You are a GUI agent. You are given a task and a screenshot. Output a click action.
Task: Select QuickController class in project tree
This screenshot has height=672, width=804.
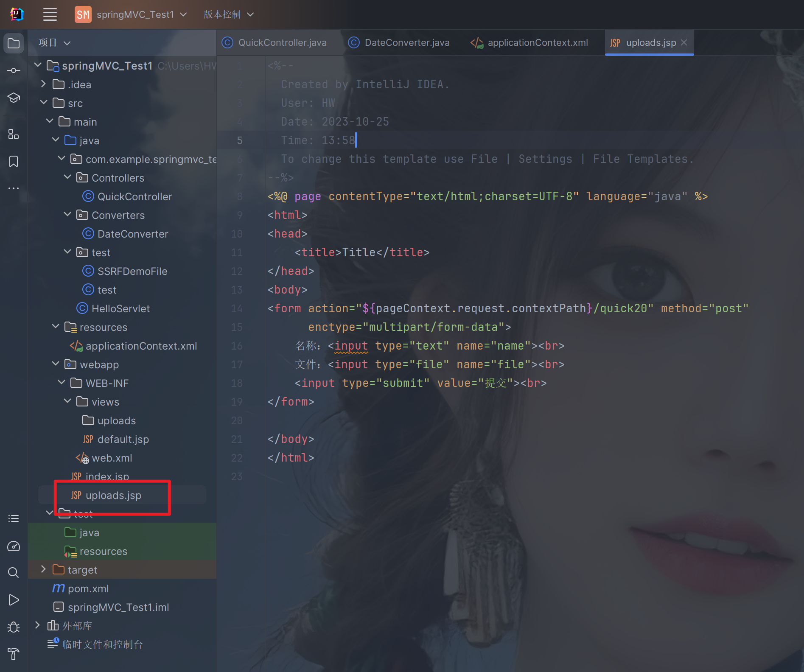(x=127, y=196)
